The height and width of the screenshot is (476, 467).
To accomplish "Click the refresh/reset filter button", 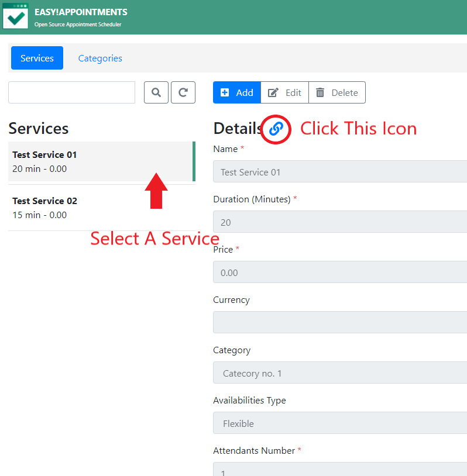I will pos(183,92).
